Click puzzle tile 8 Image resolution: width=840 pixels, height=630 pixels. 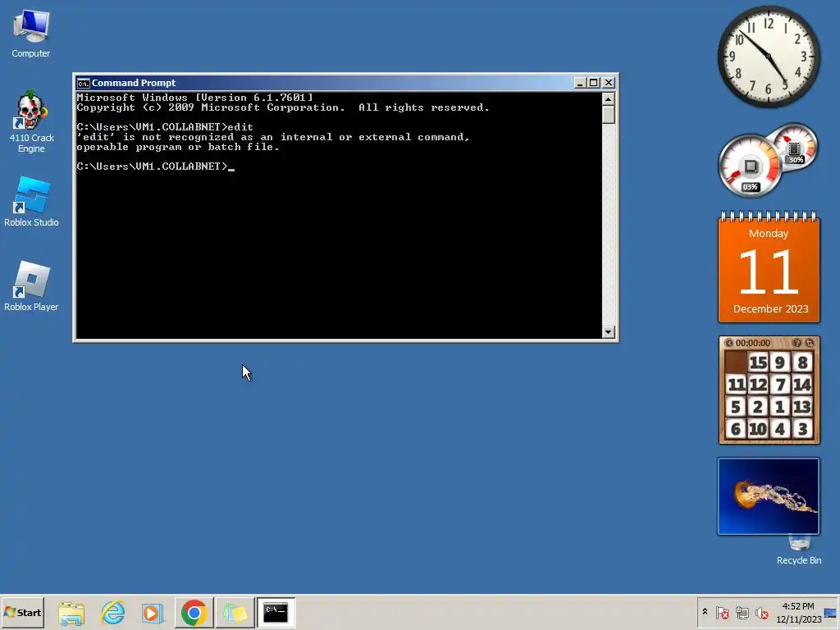point(802,363)
